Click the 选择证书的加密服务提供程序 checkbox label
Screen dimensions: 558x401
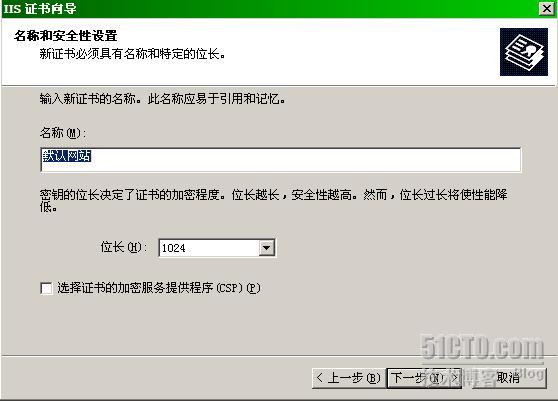pos(159,288)
